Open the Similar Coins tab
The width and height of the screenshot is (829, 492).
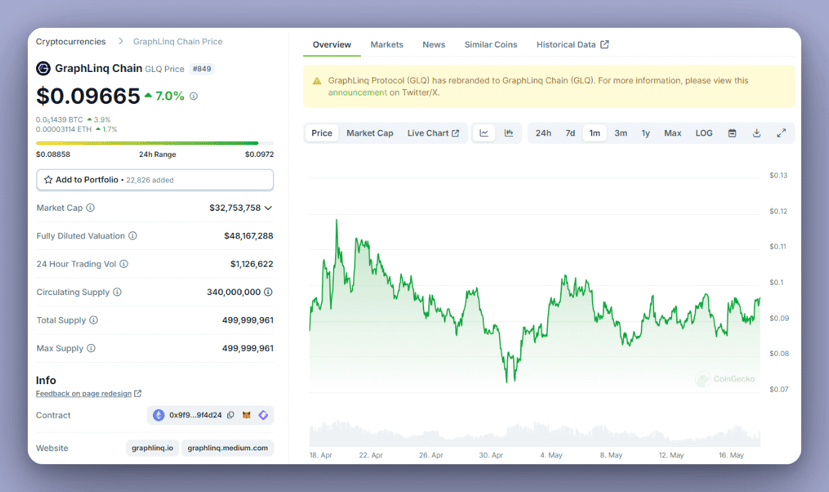pos(490,45)
